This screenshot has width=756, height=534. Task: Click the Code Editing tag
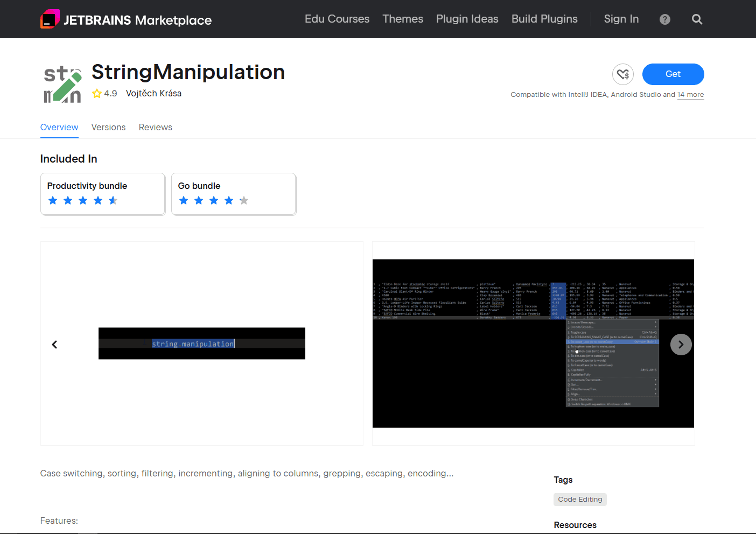coord(580,500)
